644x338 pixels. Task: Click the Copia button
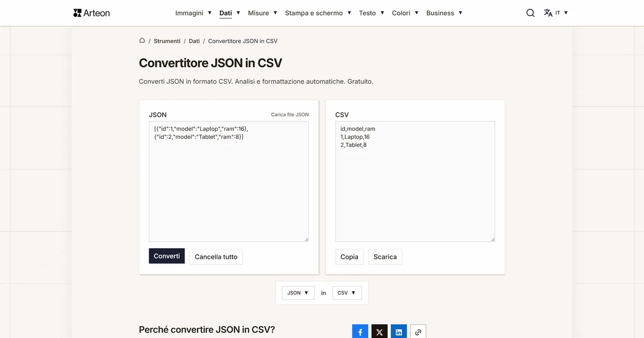click(x=349, y=257)
